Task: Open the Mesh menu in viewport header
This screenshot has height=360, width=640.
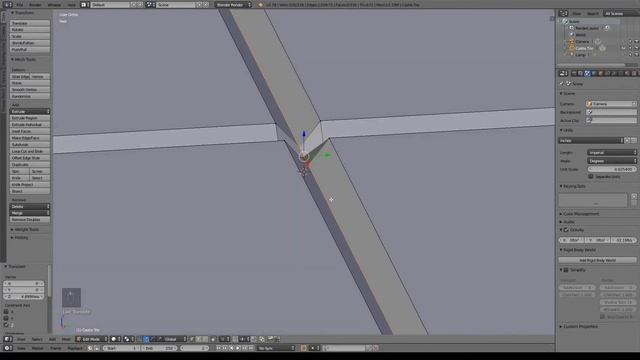Action: tap(66, 339)
